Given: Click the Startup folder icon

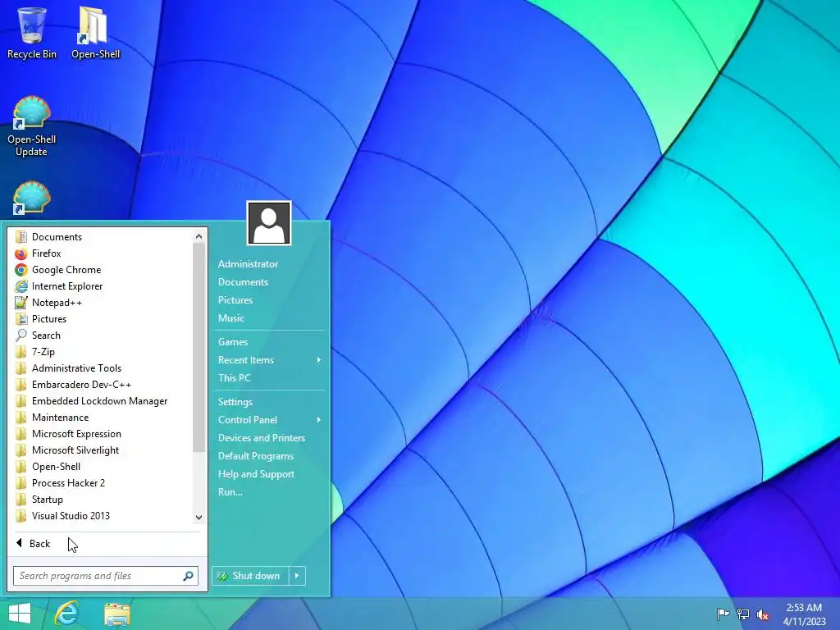Looking at the screenshot, I should pos(21,500).
